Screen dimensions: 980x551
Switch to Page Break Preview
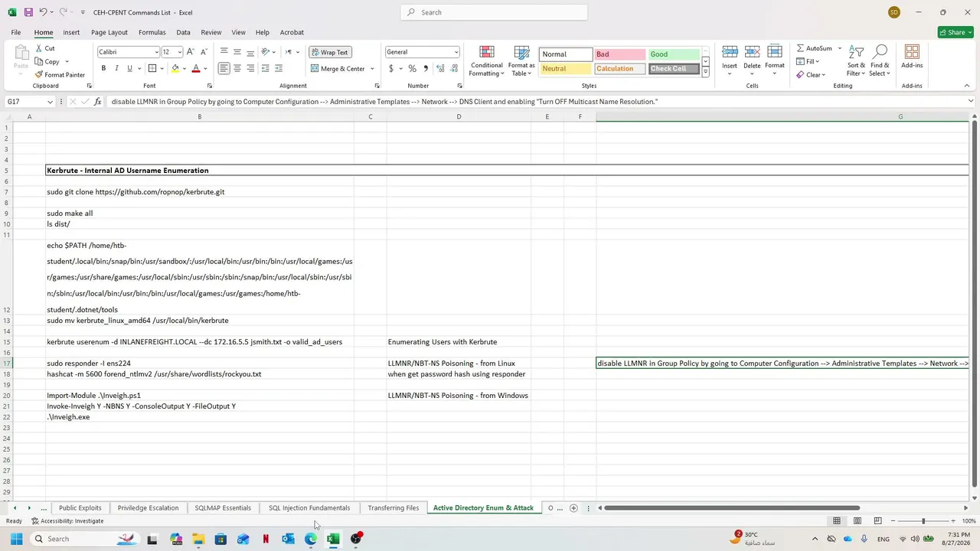click(877, 521)
